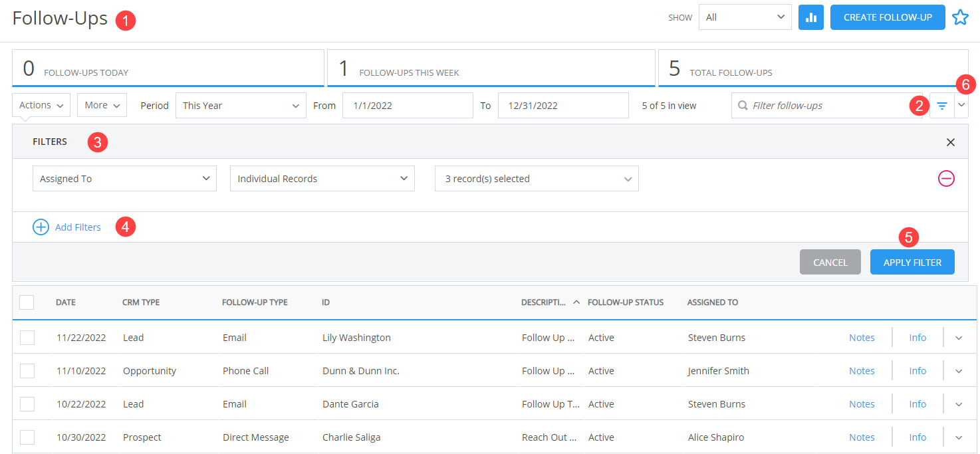Open the More dropdown menu
980x454 pixels.
click(102, 105)
